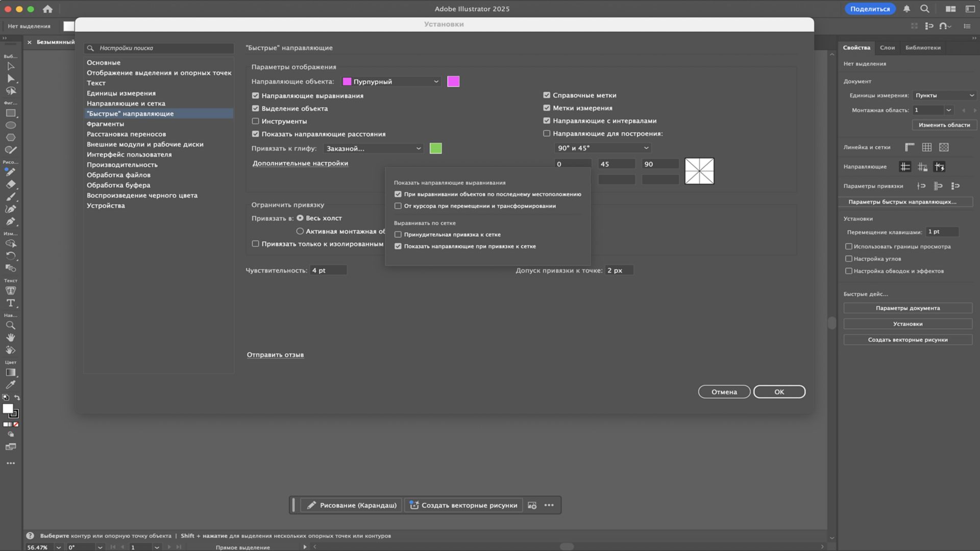Select the Zoom tool
This screenshot has height=551, width=980.
[10, 325]
